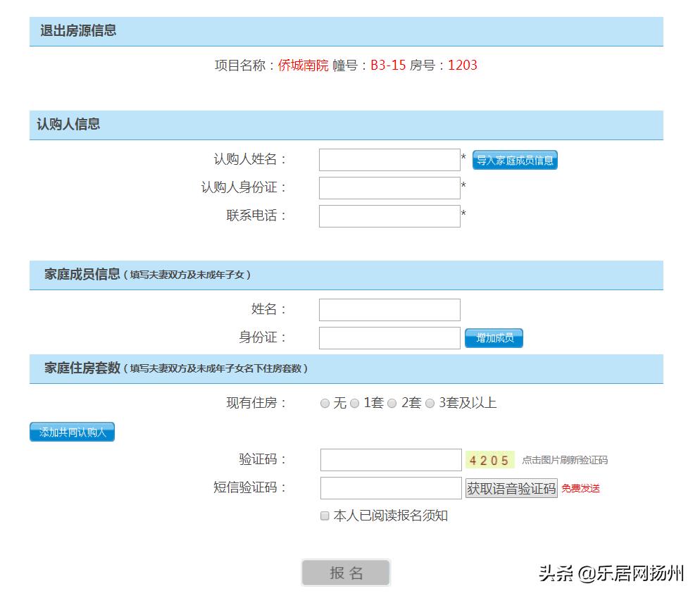700x598 pixels.
Task: Click the 短信验证码 input field
Action: coord(391,488)
